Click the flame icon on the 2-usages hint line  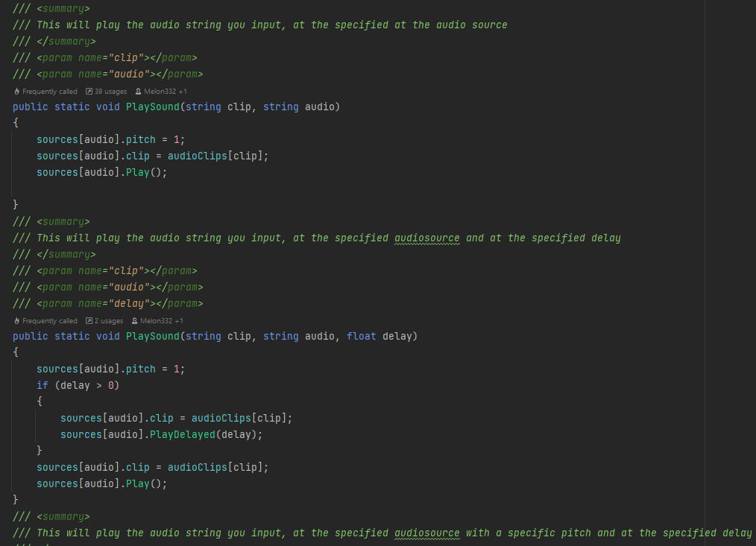16,321
